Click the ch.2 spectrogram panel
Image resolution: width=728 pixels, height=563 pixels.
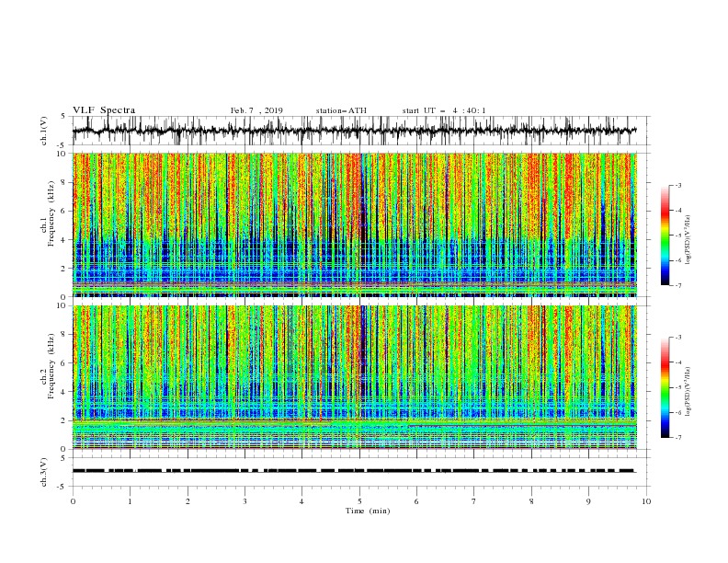tap(355, 377)
